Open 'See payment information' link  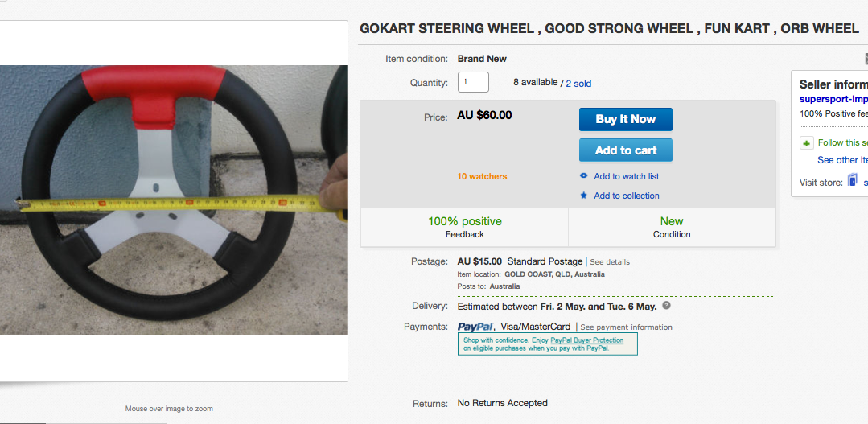point(626,327)
